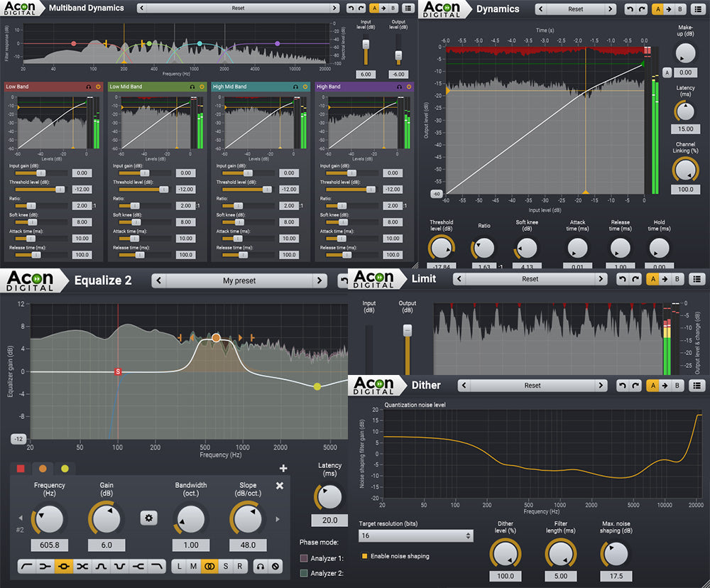Switch to the yellow band tab in Equalize 2
The width and height of the screenshot is (710, 588).
pyautogui.click(x=64, y=469)
